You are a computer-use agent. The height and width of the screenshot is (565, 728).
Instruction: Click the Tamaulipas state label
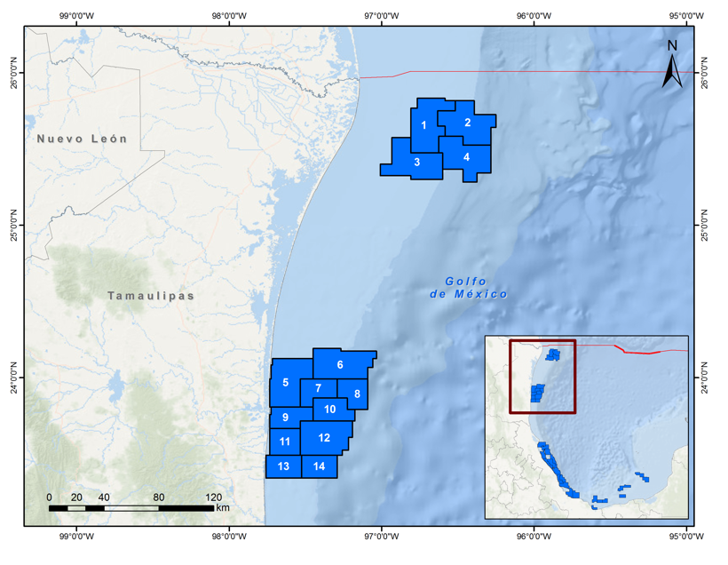[x=151, y=296]
